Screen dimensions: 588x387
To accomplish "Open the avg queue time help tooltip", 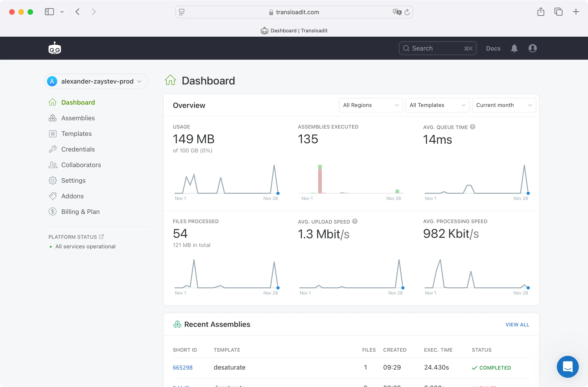I will tap(473, 127).
